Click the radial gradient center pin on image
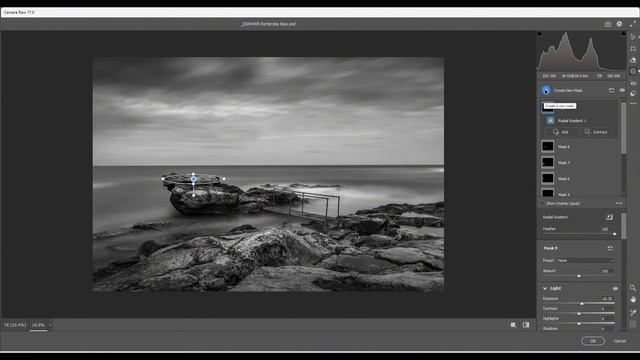This screenshot has height=360, width=640. 193,179
